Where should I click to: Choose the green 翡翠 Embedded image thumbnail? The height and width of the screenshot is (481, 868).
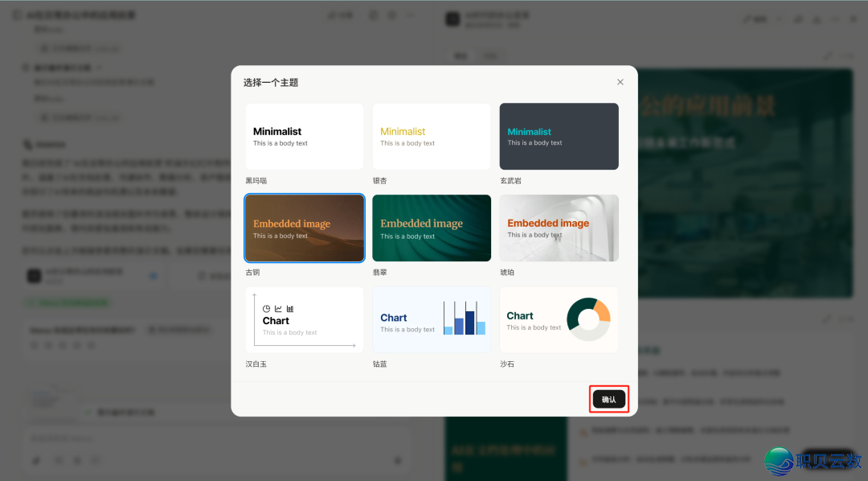(432, 228)
